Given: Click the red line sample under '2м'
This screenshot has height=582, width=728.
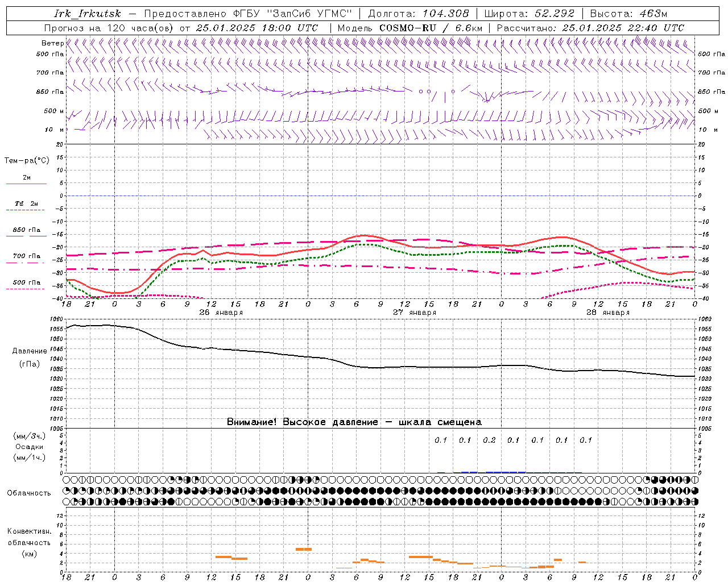Looking at the screenshot, I should click(x=26, y=184).
